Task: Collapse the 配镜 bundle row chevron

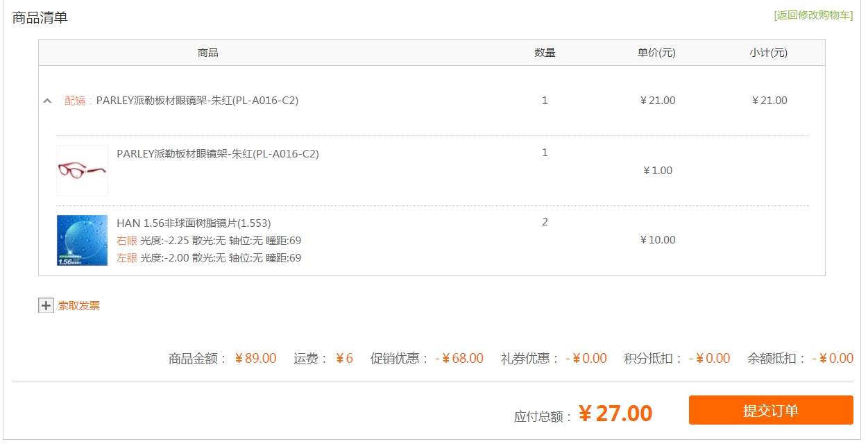Action: click(47, 101)
